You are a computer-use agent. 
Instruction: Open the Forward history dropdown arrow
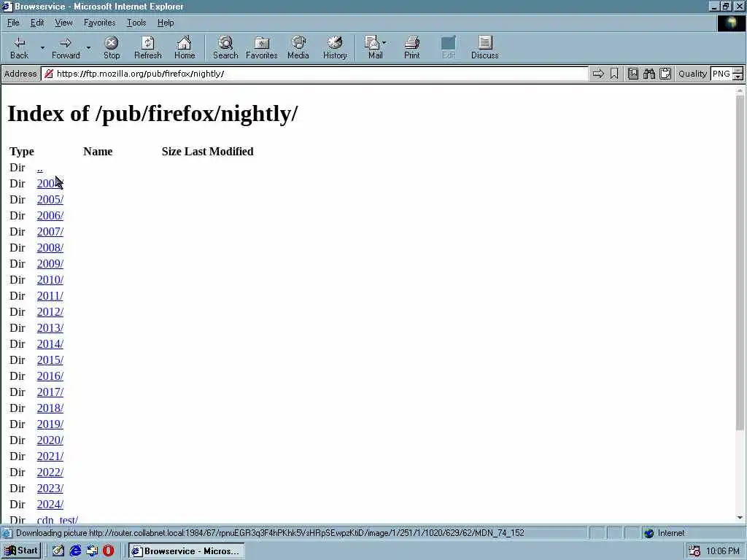pyautogui.click(x=88, y=47)
